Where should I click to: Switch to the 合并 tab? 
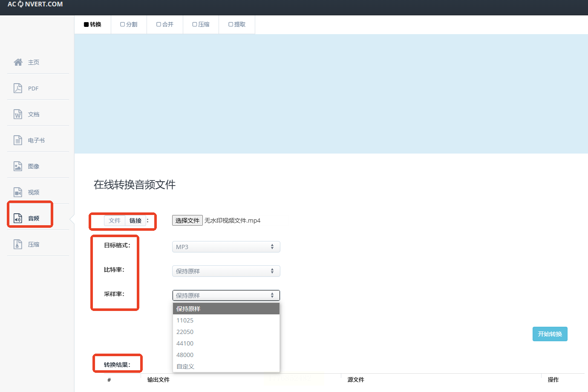(x=164, y=25)
